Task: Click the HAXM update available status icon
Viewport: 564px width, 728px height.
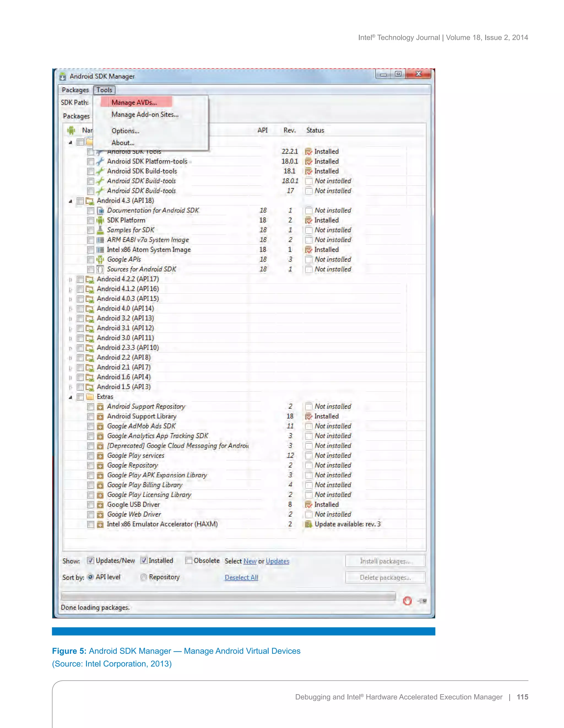Action: pos(308,524)
